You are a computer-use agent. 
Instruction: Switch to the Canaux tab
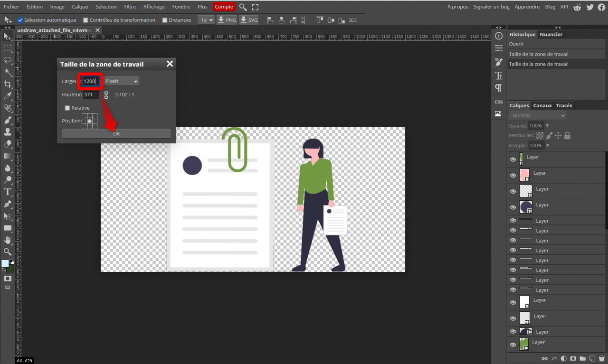pyautogui.click(x=542, y=105)
